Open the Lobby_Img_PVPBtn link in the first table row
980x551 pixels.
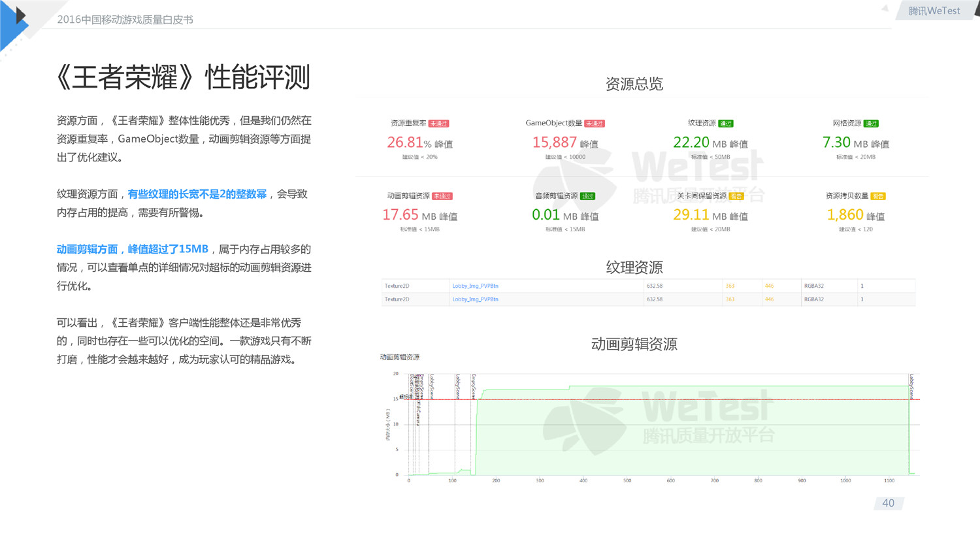click(475, 286)
